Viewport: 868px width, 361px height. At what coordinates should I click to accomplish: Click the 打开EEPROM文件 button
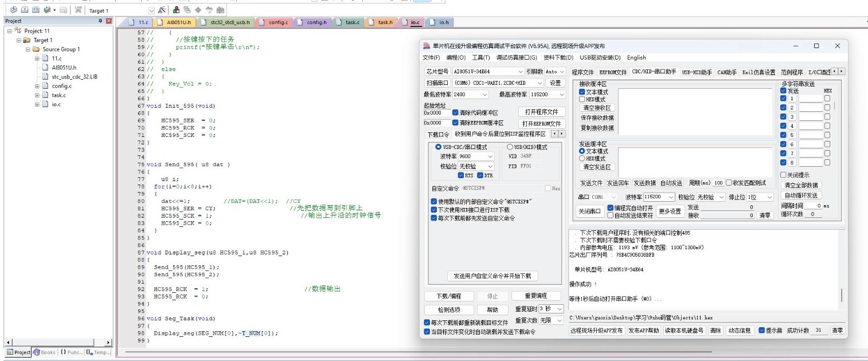(x=542, y=123)
